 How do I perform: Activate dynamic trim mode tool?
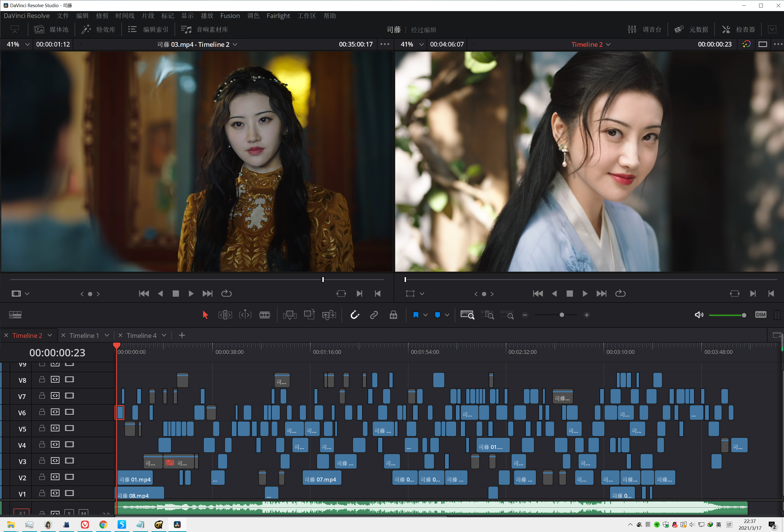click(x=245, y=315)
